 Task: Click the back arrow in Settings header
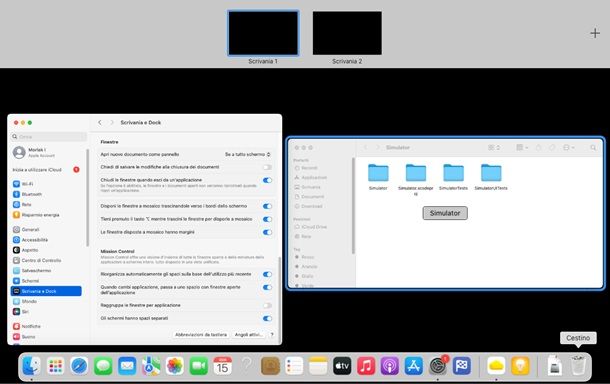100,123
